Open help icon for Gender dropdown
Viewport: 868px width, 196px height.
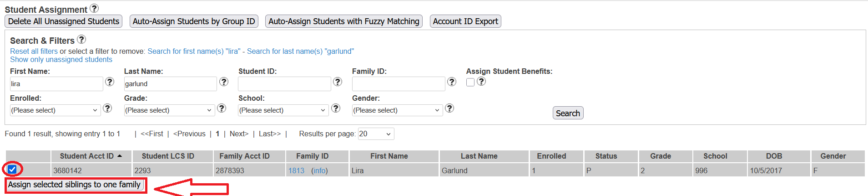[x=449, y=108]
